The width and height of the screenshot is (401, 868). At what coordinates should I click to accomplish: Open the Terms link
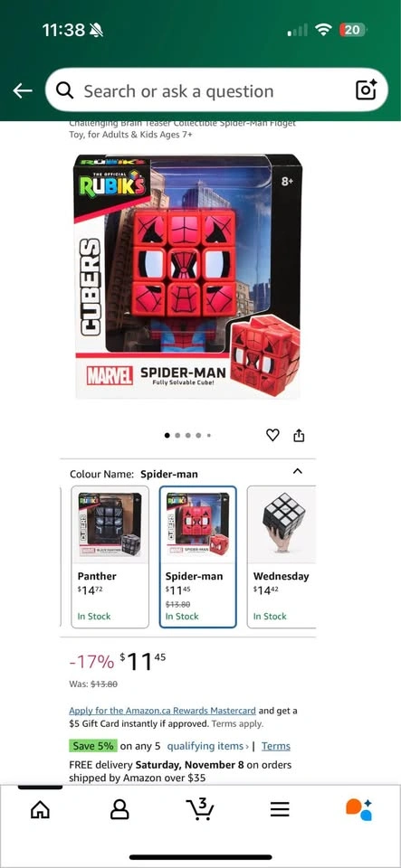(276, 746)
